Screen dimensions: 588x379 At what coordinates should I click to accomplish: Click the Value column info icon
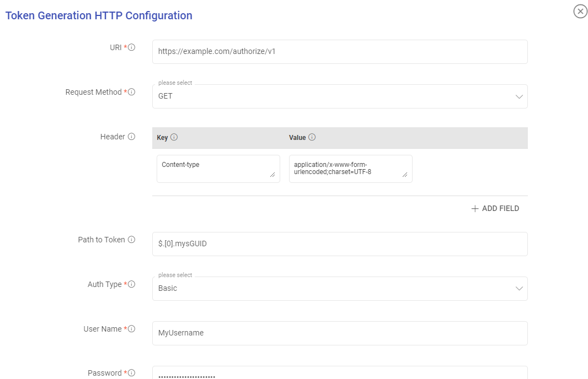pyautogui.click(x=312, y=137)
